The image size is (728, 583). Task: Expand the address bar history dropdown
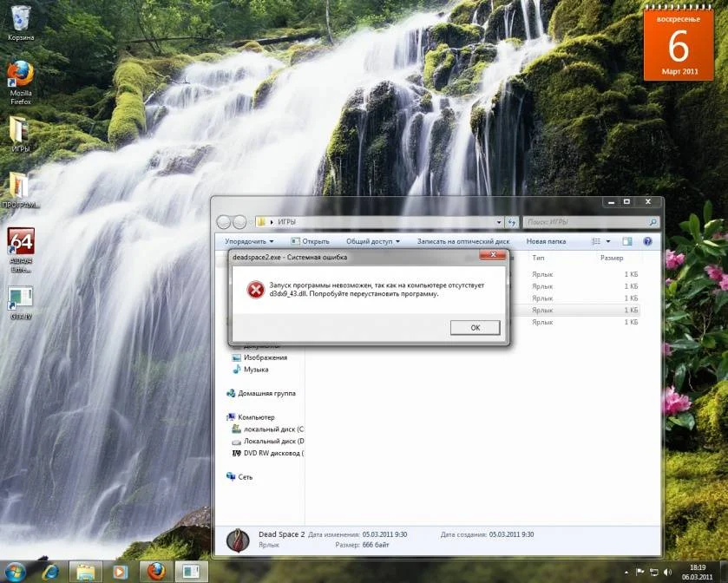point(499,222)
